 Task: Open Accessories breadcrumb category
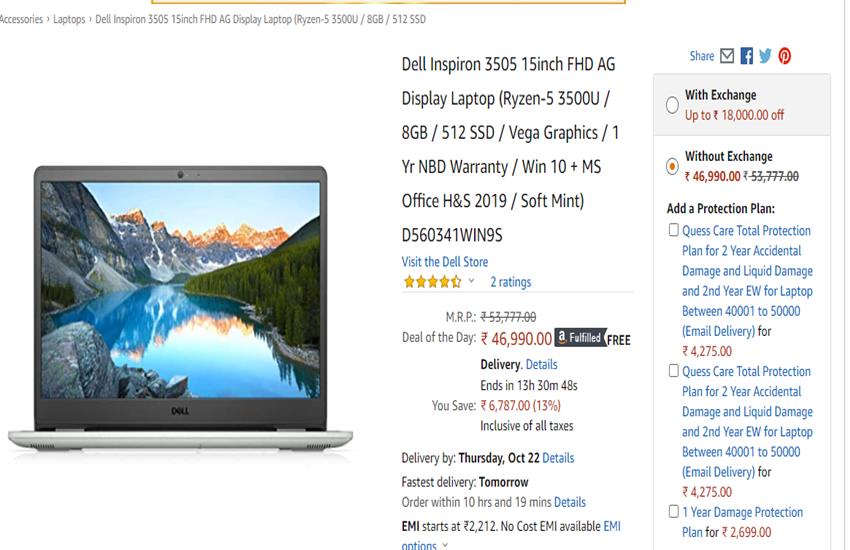tap(21, 19)
